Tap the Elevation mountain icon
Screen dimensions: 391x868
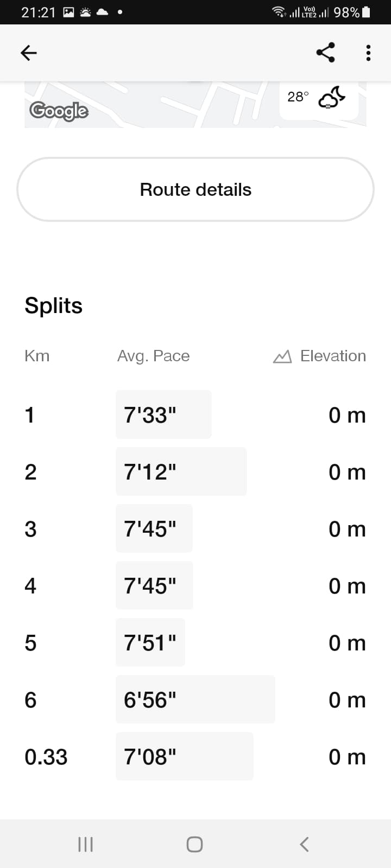[282, 356]
